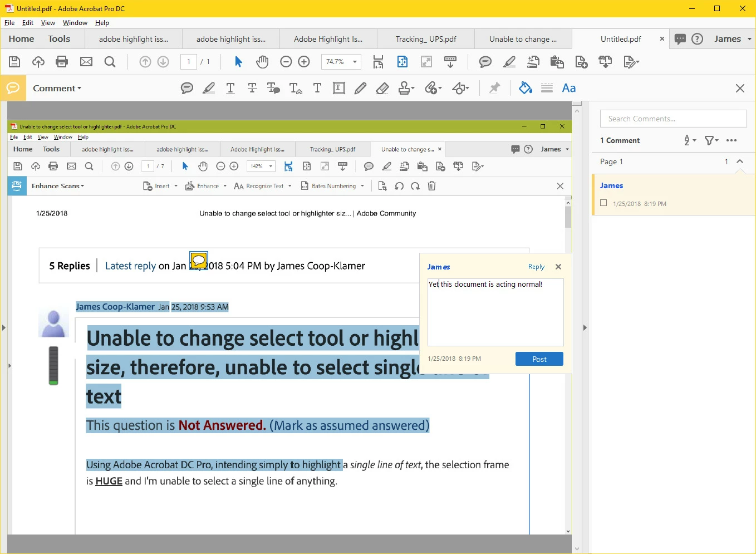Screen dimensions: 756x554
Task: Post the comment with the Post button
Action: (539, 359)
